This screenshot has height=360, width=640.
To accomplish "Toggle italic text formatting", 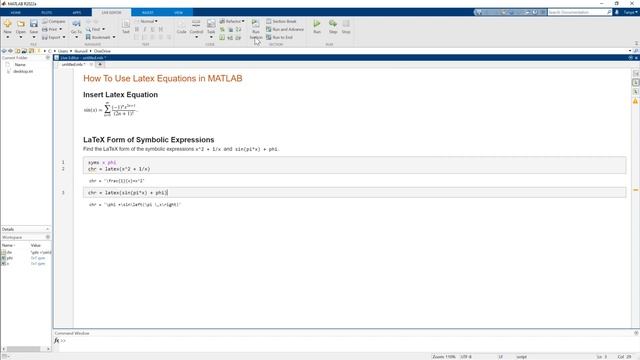I will click(x=144, y=29).
